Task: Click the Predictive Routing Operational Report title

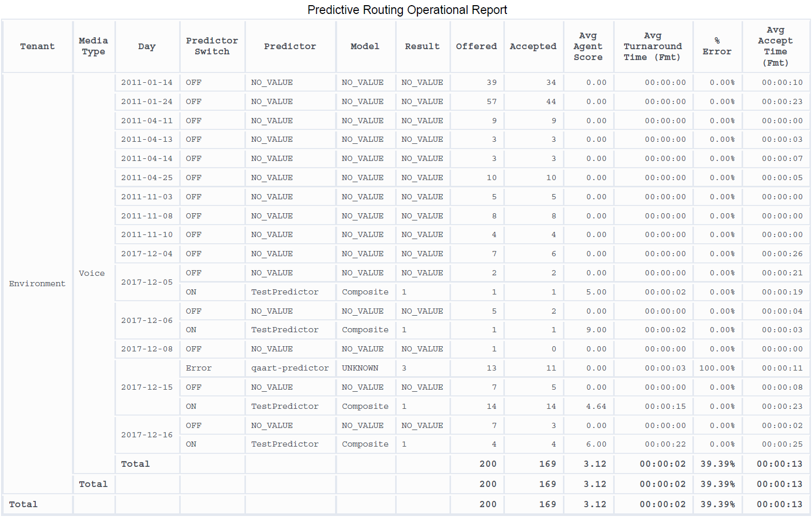Action: pyautogui.click(x=407, y=10)
